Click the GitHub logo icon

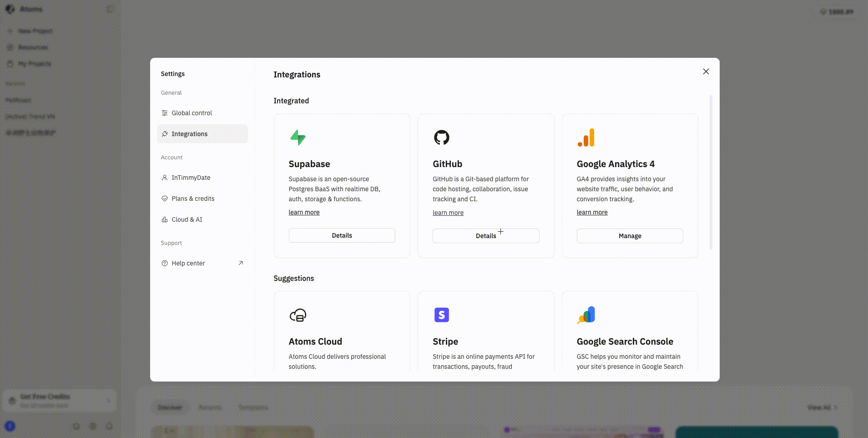click(x=441, y=137)
